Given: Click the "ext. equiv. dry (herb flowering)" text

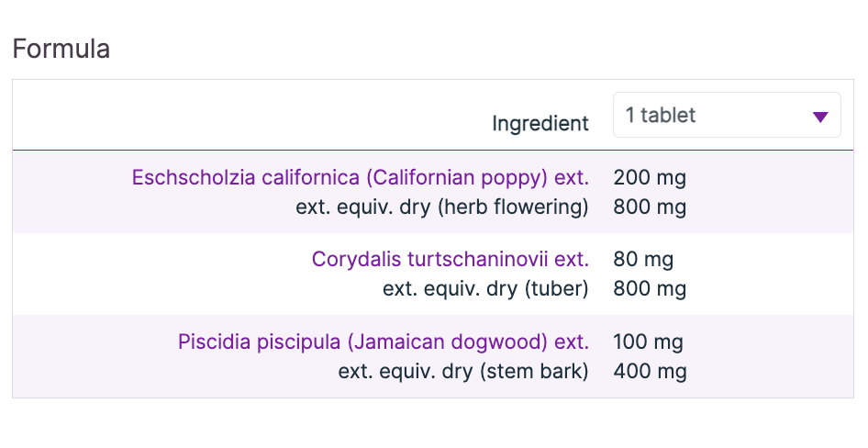Looking at the screenshot, I should 441,207.
